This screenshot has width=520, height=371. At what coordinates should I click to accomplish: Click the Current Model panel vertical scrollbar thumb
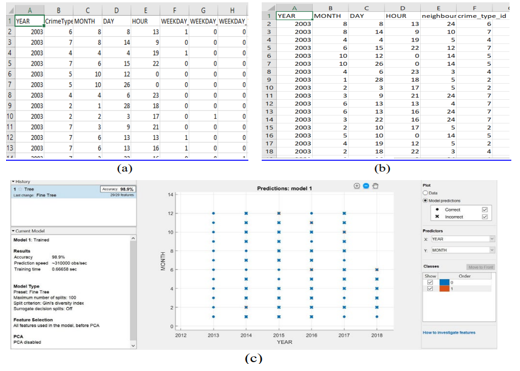[x=133, y=290]
